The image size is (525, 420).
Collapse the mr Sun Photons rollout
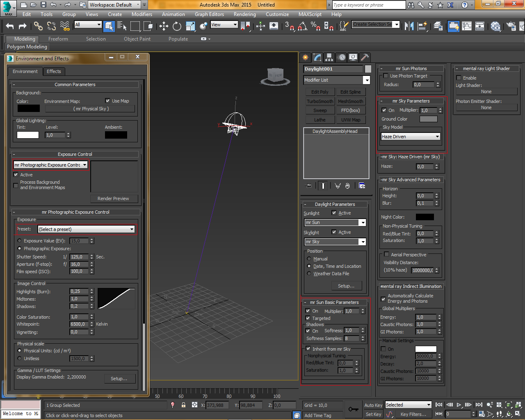[x=411, y=68]
